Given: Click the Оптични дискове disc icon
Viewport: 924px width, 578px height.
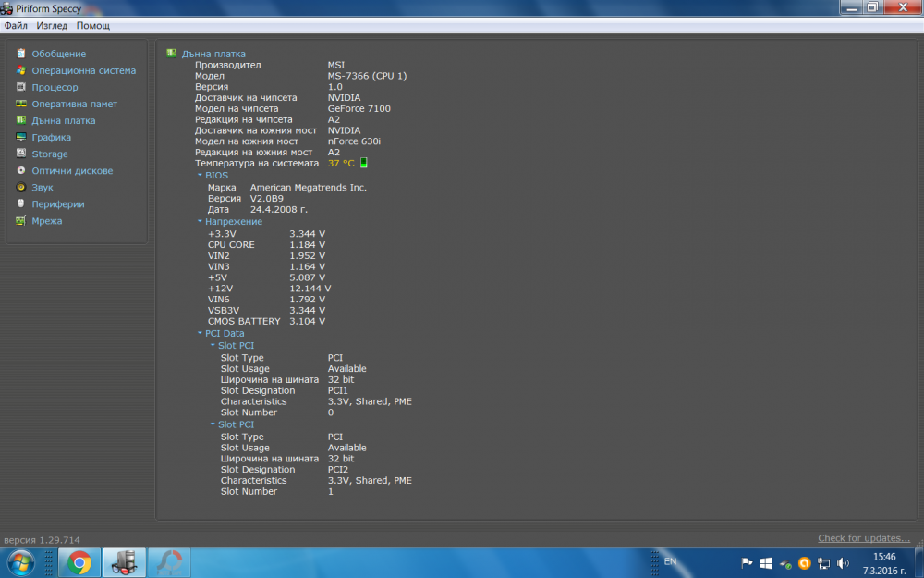Looking at the screenshot, I should (x=21, y=170).
